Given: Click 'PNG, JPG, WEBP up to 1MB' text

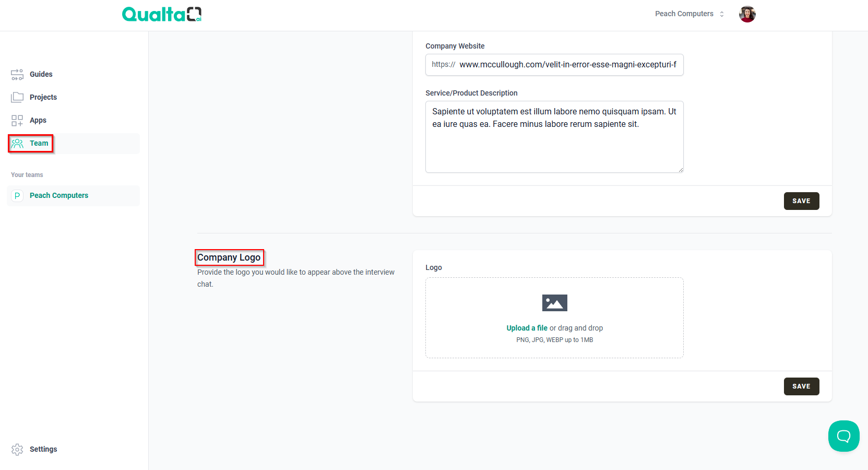Looking at the screenshot, I should 554,340.
